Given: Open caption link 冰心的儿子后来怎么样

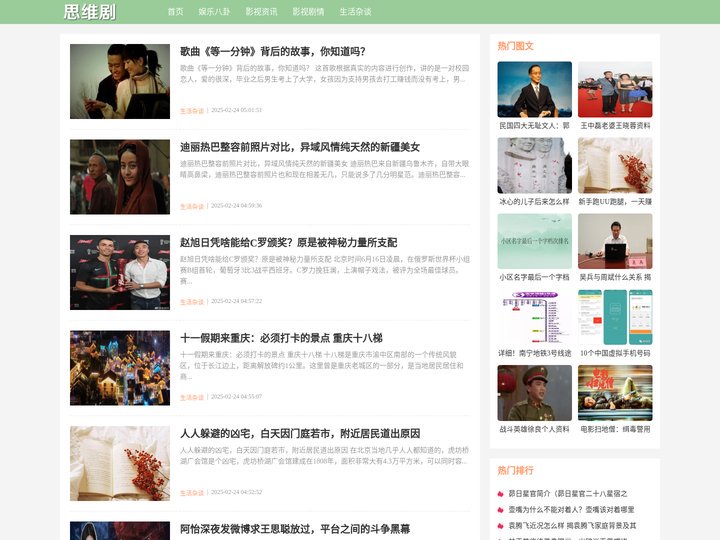Looking at the screenshot, I should (534, 201).
